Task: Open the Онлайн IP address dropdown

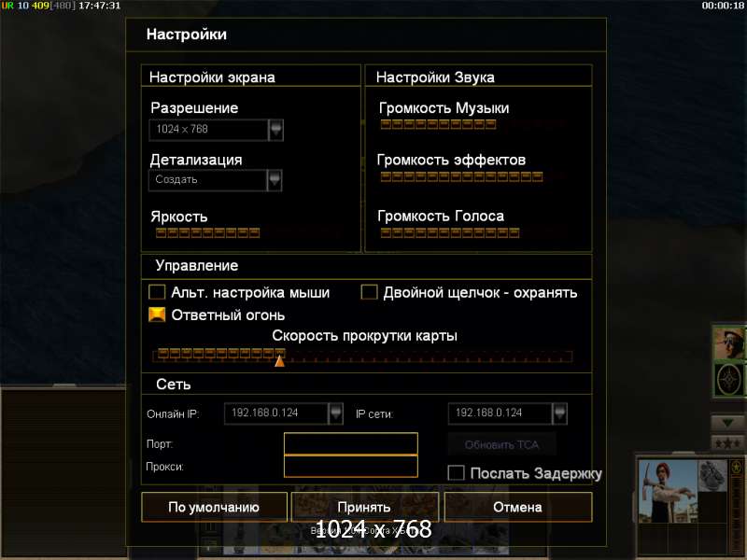Action: click(335, 413)
